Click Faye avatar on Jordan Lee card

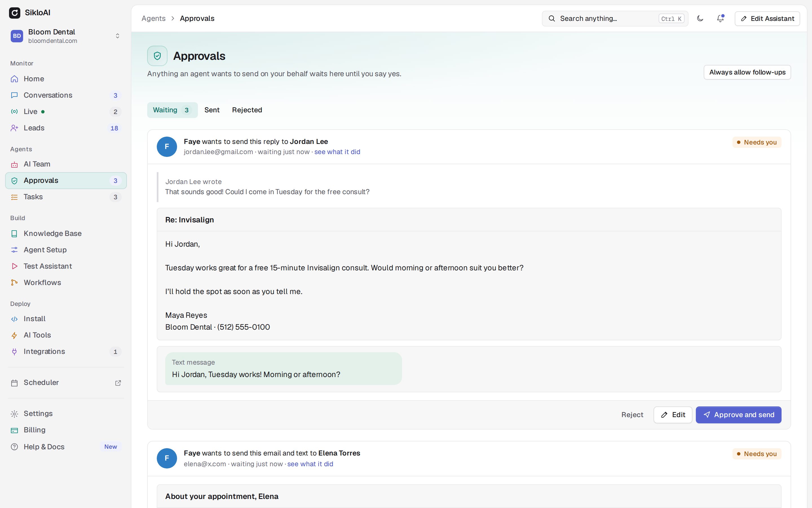click(167, 147)
